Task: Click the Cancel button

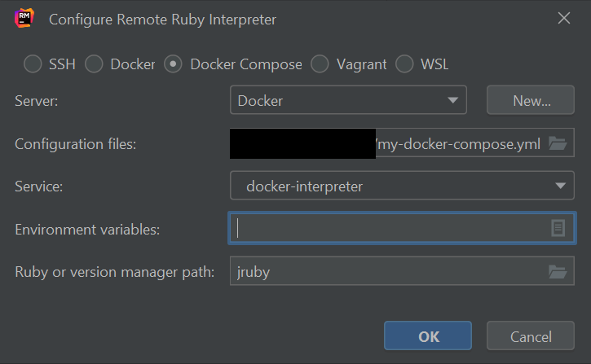Action: pyautogui.click(x=531, y=336)
